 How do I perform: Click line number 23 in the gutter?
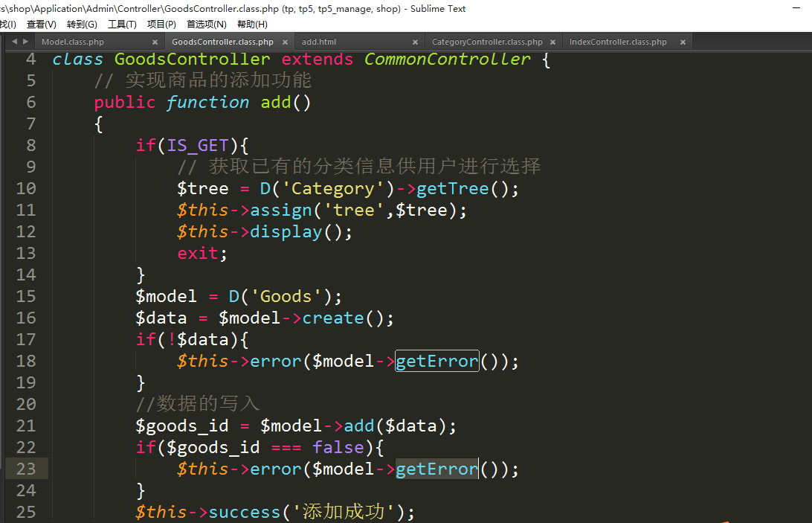pos(26,469)
